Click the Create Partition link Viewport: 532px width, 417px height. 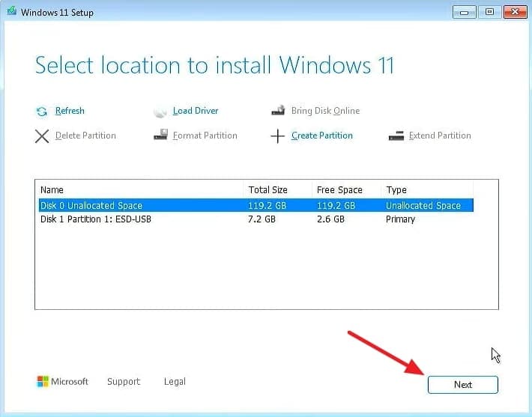click(x=322, y=136)
